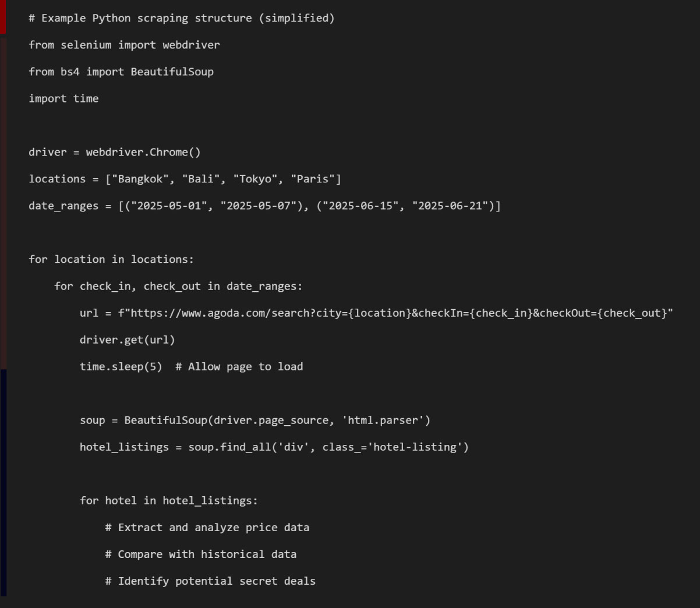Click the 'from selenium import webdriver' line
The width and height of the screenshot is (700, 608).
coord(124,45)
